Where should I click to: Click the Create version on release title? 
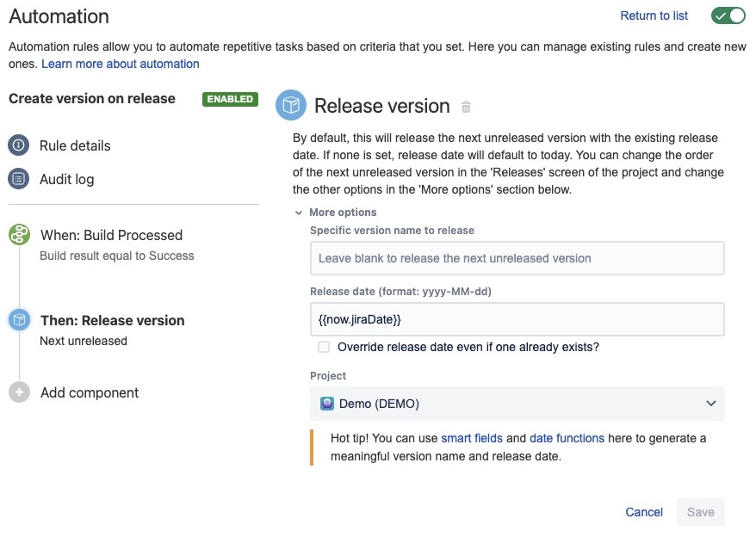[x=92, y=98]
